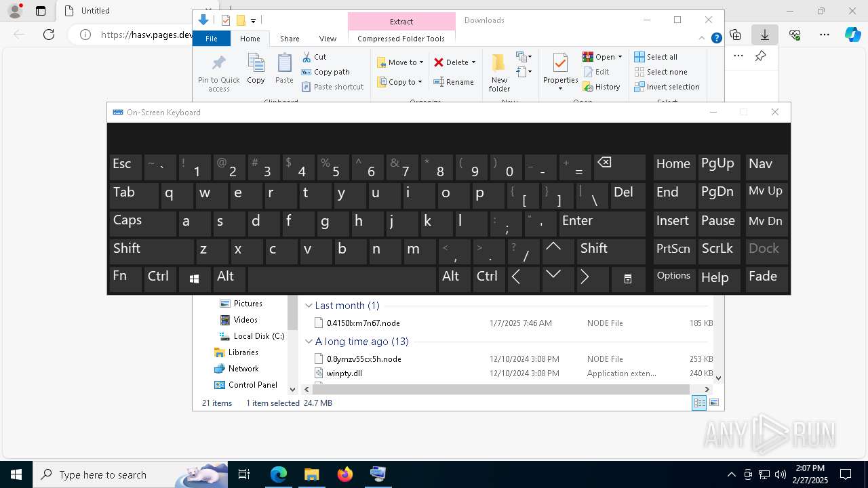Click the context menu key on keyboard
Screen dimensions: 868x488
coord(628,279)
